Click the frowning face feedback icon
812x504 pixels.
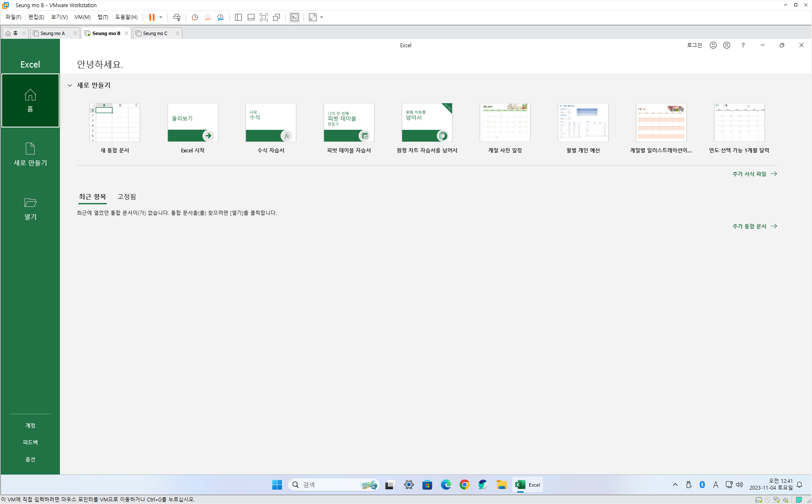coord(726,45)
